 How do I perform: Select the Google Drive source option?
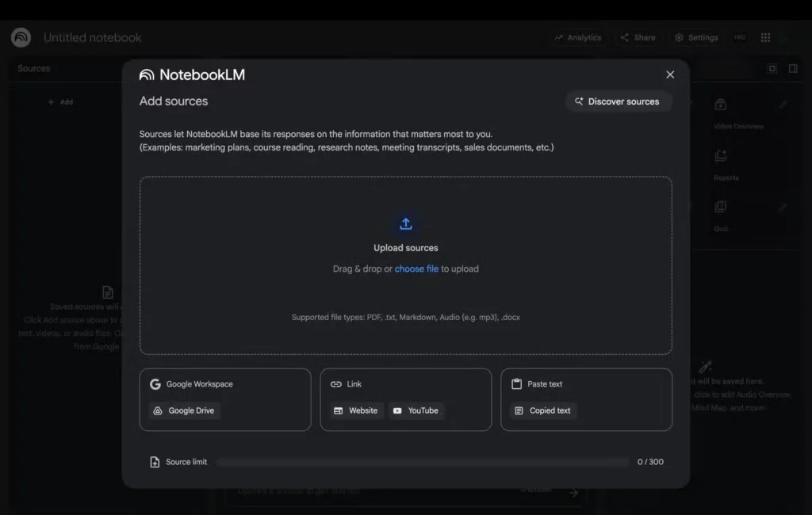pos(184,410)
